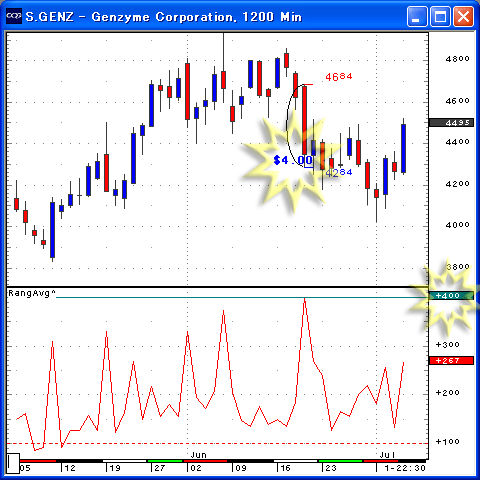Click the 27 date label on time axis
Image resolution: width=480 pixels, height=480 pixels.
point(160,468)
